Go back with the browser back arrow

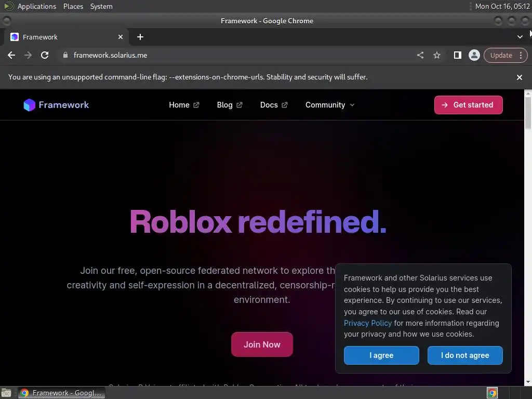(x=11, y=55)
